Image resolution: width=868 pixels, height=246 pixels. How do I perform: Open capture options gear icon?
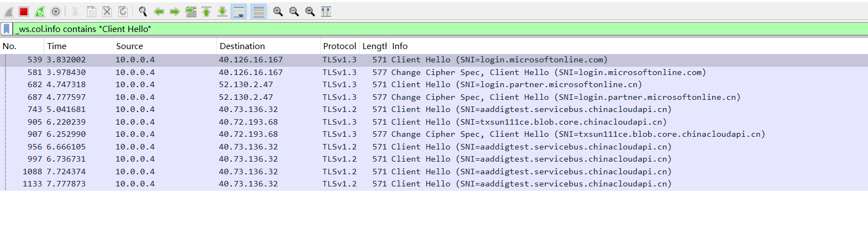point(56,12)
